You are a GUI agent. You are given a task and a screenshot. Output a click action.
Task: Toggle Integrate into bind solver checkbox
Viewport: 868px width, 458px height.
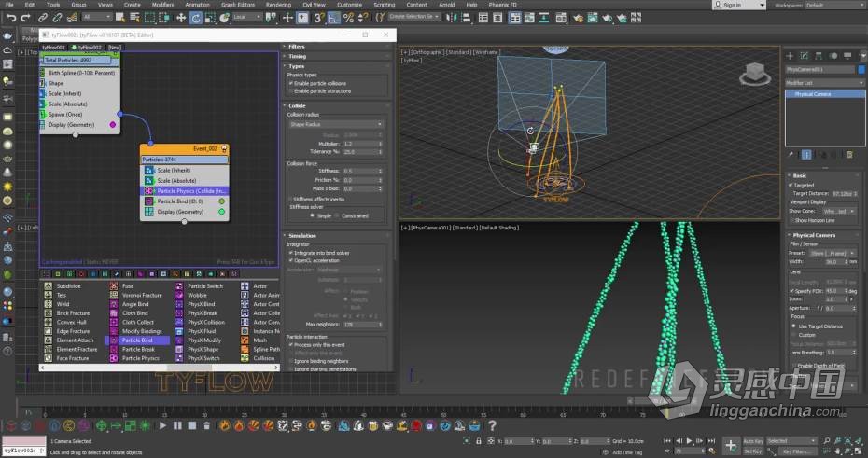[290, 253]
